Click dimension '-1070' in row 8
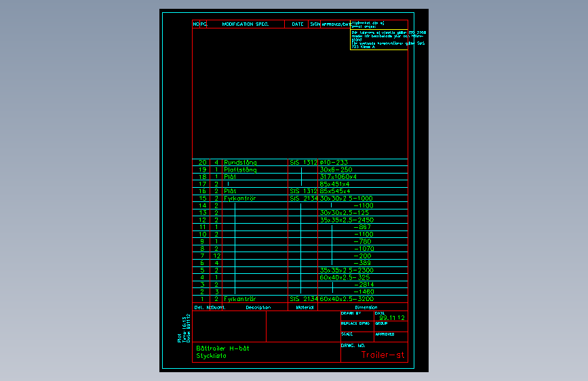The height and width of the screenshot is (381, 588). click(x=364, y=249)
